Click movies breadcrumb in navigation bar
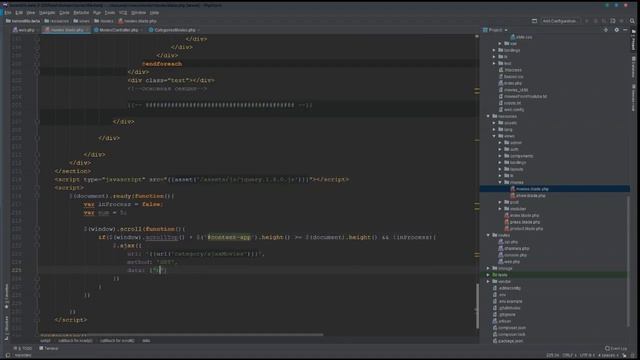The height and width of the screenshot is (360, 640). coord(104,21)
